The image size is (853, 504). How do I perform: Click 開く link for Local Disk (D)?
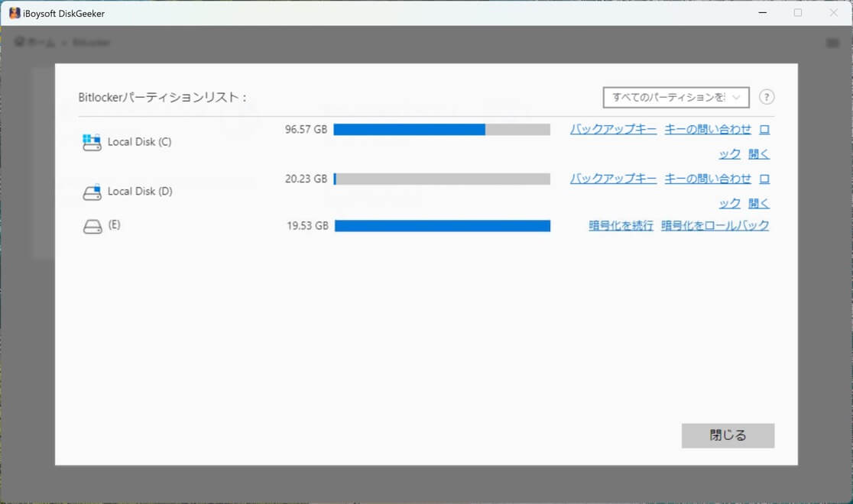pyautogui.click(x=759, y=203)
